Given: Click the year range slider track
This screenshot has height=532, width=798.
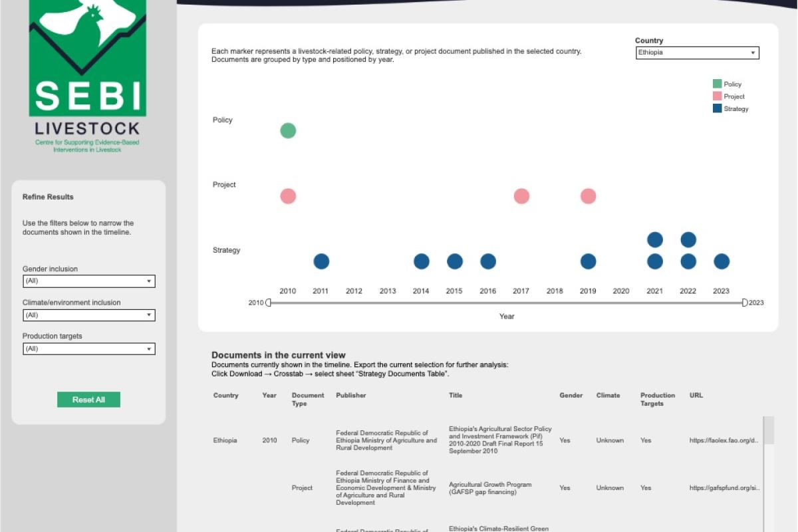Looking at the screenshot, I should 507,303.
